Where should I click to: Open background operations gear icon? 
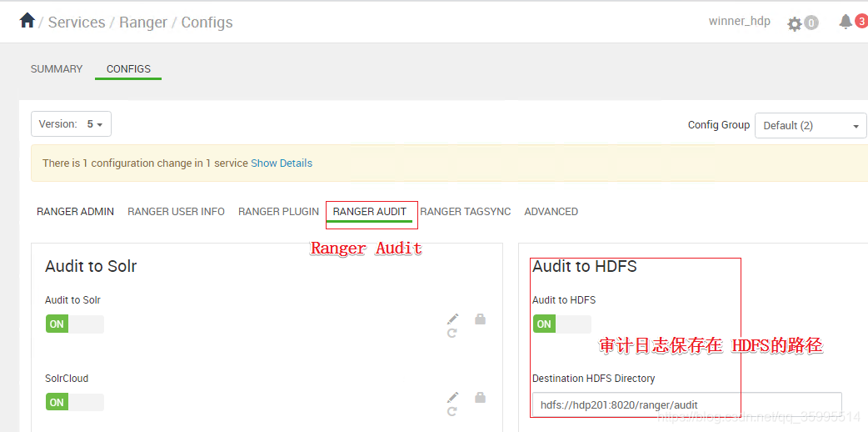click(x=795, y=24)
